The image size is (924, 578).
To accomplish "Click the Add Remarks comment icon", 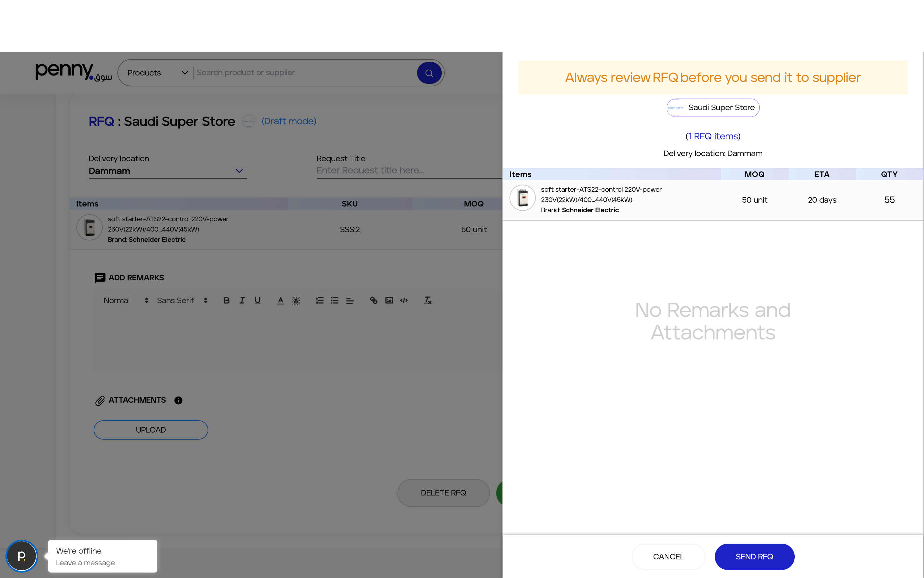I will [100, 278].
